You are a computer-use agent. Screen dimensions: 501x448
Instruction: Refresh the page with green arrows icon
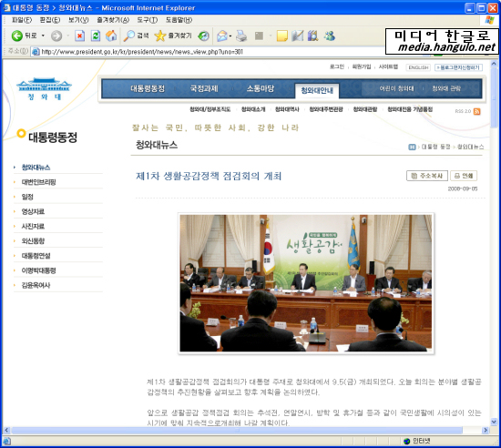(x=96, y=36)
